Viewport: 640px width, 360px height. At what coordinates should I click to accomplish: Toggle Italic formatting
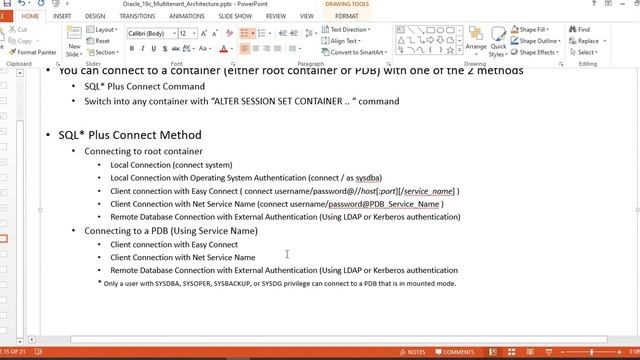point(142,49)
